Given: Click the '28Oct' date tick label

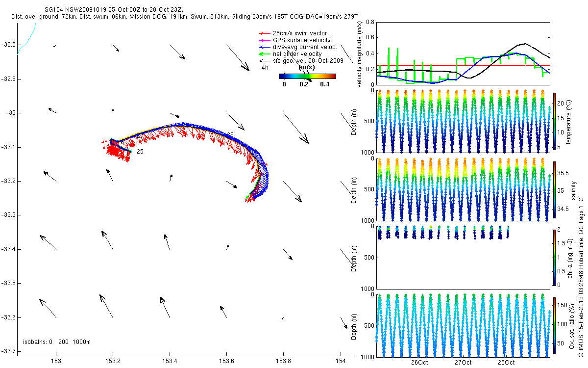Looking at the screenshot, I should [x=506, y=363].
